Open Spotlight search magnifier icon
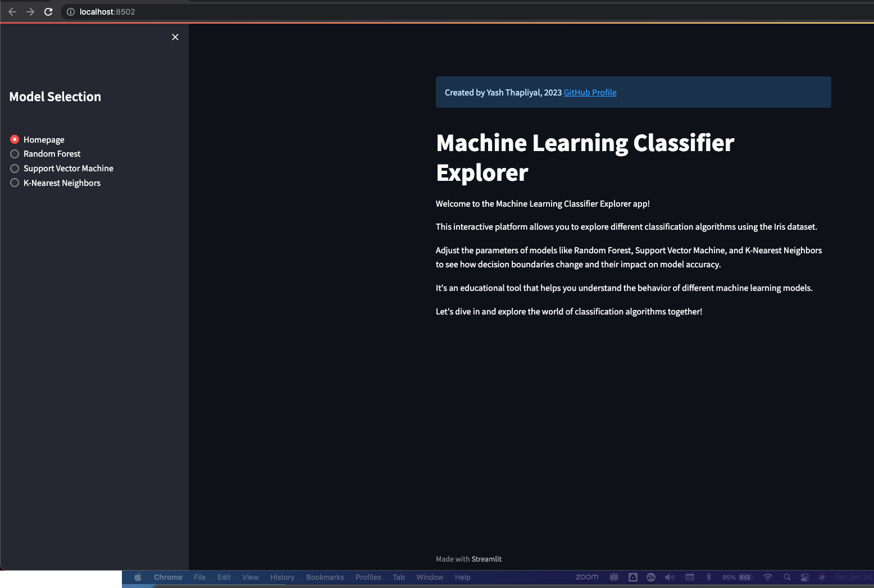The width and height of the screenshot is (874, 588). tap(787, 577)
